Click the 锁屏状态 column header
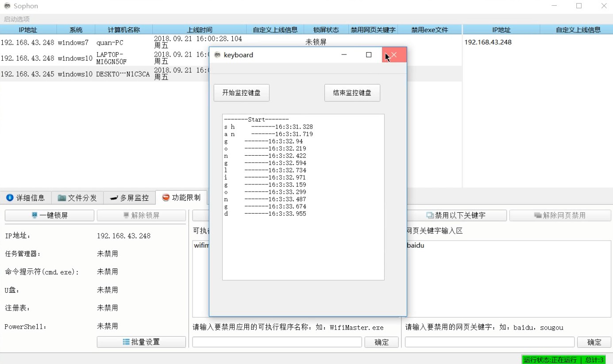613x364 pixels. click(x=326, y=30)
